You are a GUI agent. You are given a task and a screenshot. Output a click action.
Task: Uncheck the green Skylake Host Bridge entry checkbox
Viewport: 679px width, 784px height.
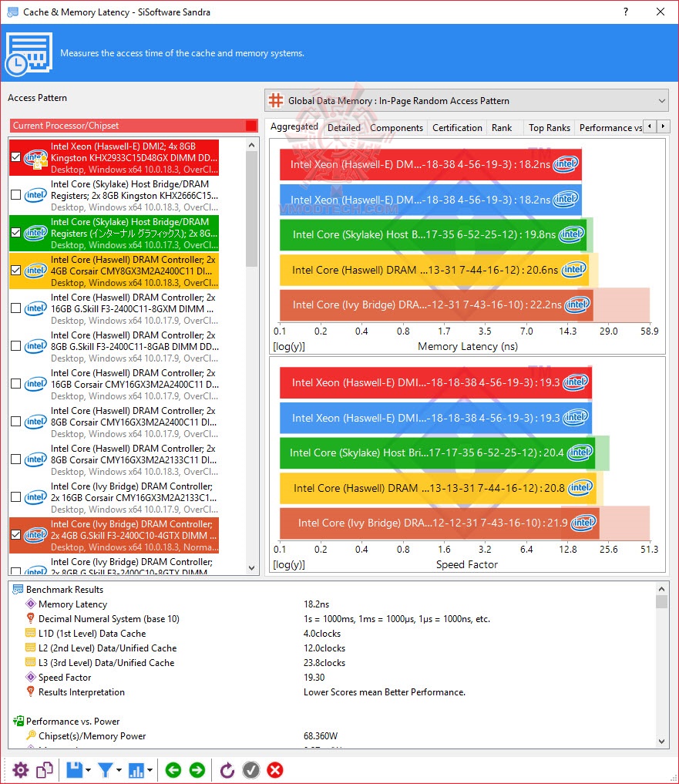15,233
